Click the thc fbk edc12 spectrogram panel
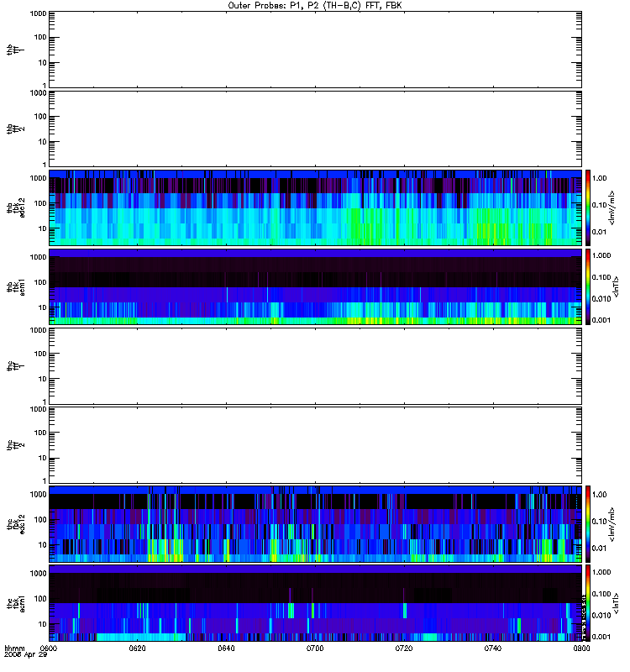Viewport: 630px width, 672px height. (x=315, y=524)
